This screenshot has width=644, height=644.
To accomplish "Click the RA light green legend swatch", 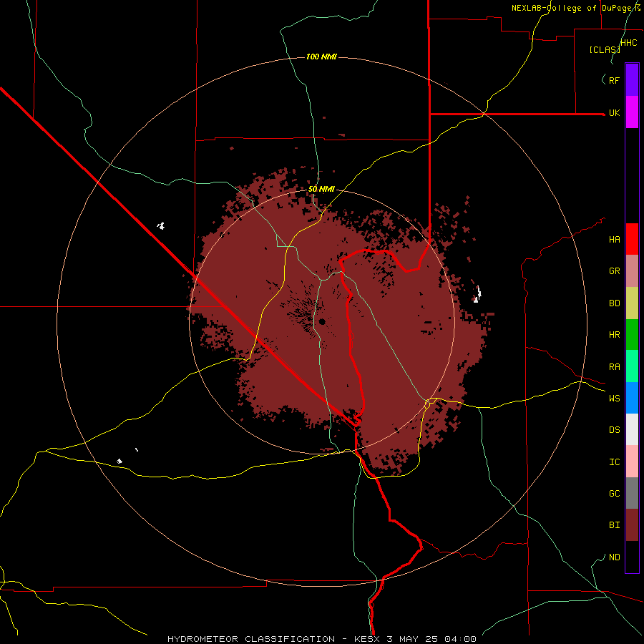I will tap(632, 366).
